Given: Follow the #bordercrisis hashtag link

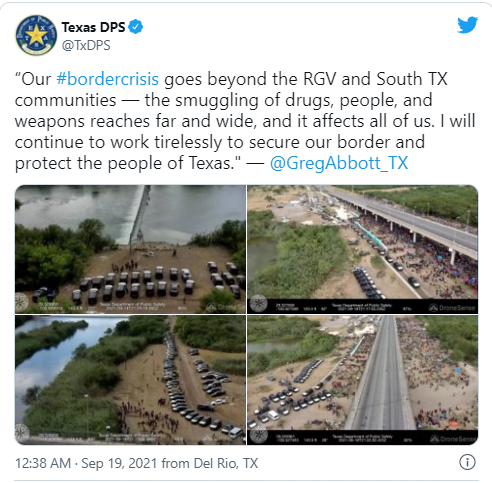Looking at the screenshot, I should (x=107, y=79).
